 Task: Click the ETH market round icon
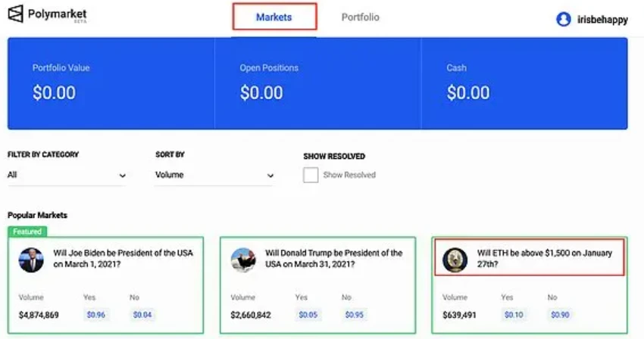[x=455, y=260]
